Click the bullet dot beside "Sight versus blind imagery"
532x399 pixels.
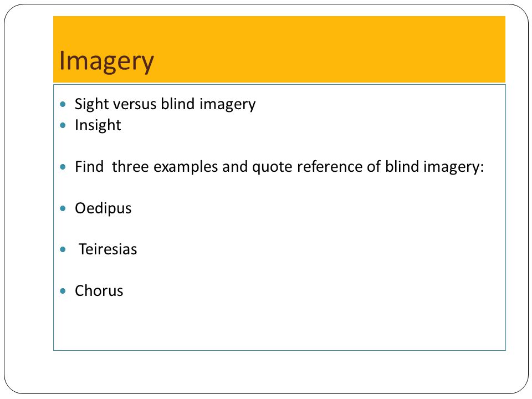(63, 104)
